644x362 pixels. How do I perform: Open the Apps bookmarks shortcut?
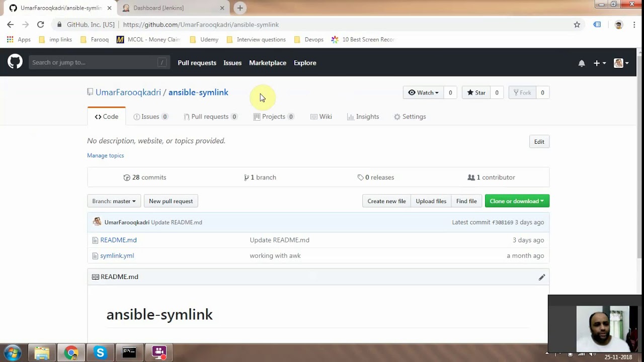pyautogui.click(x=19, y=40)
